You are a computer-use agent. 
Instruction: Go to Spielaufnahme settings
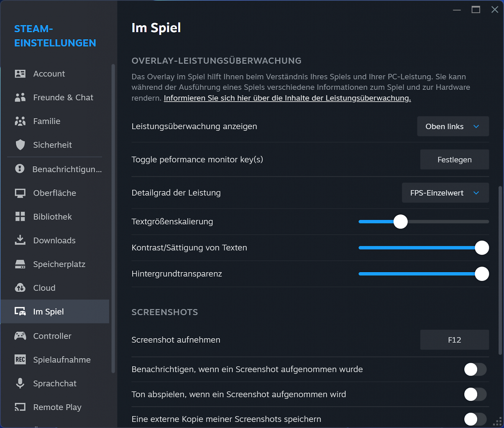55,359
